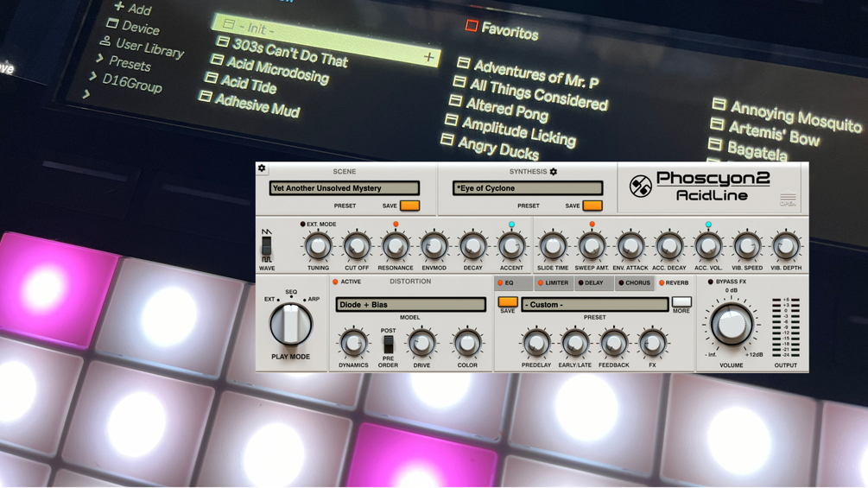Click the DECAY knob

[x=472, y=246]
